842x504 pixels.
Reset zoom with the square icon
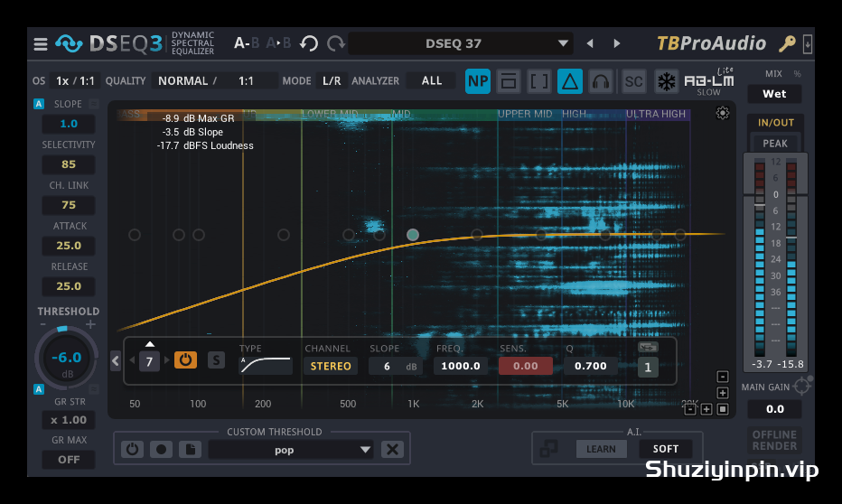[x=723, y=409]
